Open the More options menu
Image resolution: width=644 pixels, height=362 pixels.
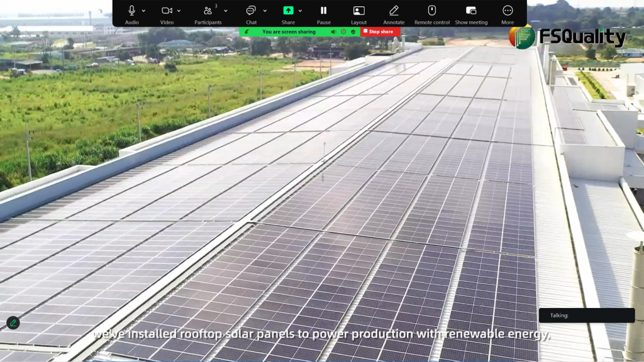pos(508,11)
